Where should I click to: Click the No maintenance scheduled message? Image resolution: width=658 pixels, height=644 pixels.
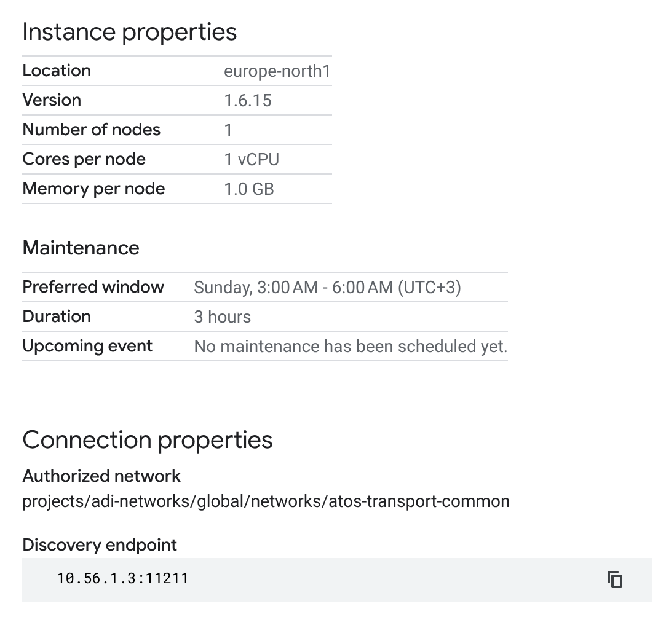coord(351,347)
